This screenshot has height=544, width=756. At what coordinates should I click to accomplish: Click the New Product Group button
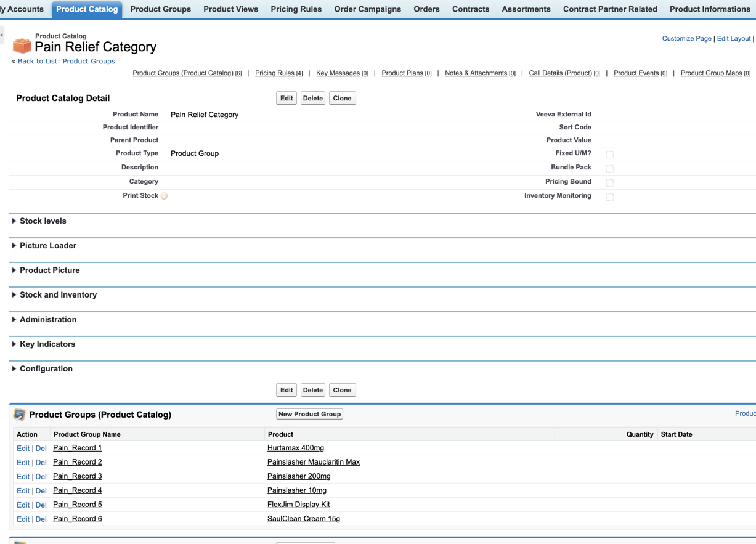(309, 414)
